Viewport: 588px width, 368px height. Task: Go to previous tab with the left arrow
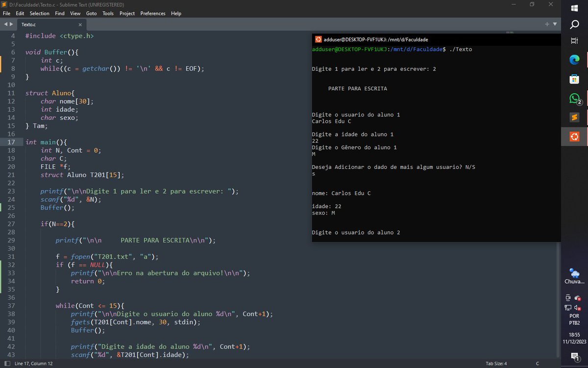(5, 24)
